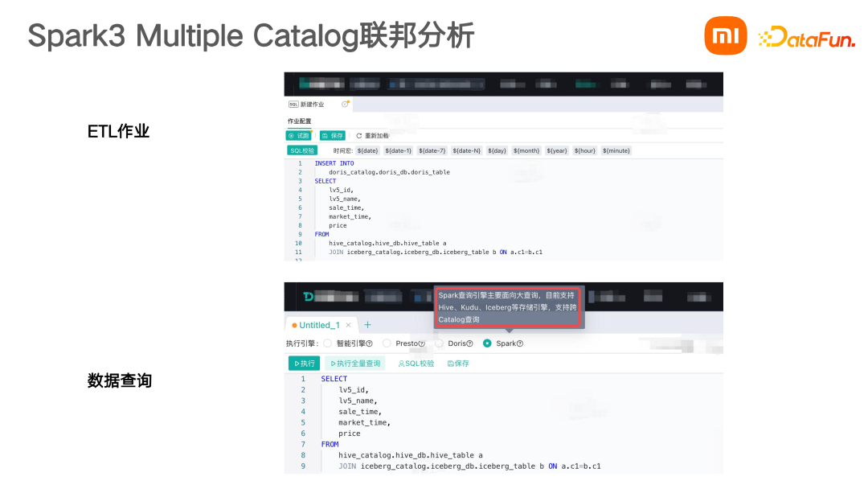Click the help icon beside 智能引擎
Image resolution: width=868 pixels, height=489 pixels.
point(369,343)
